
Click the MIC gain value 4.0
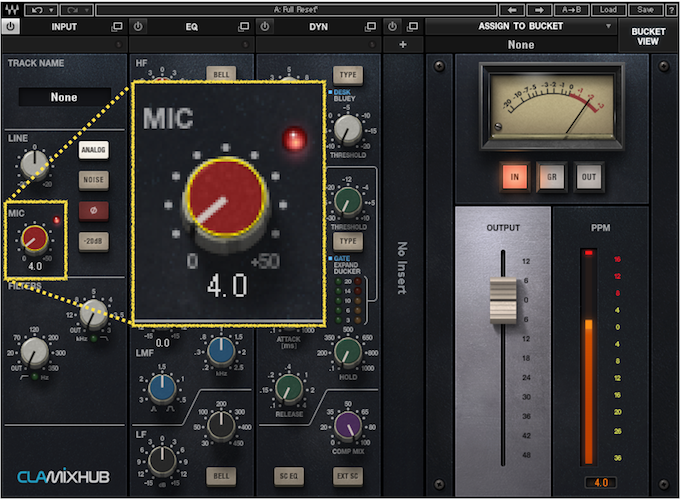pos(35,266)
